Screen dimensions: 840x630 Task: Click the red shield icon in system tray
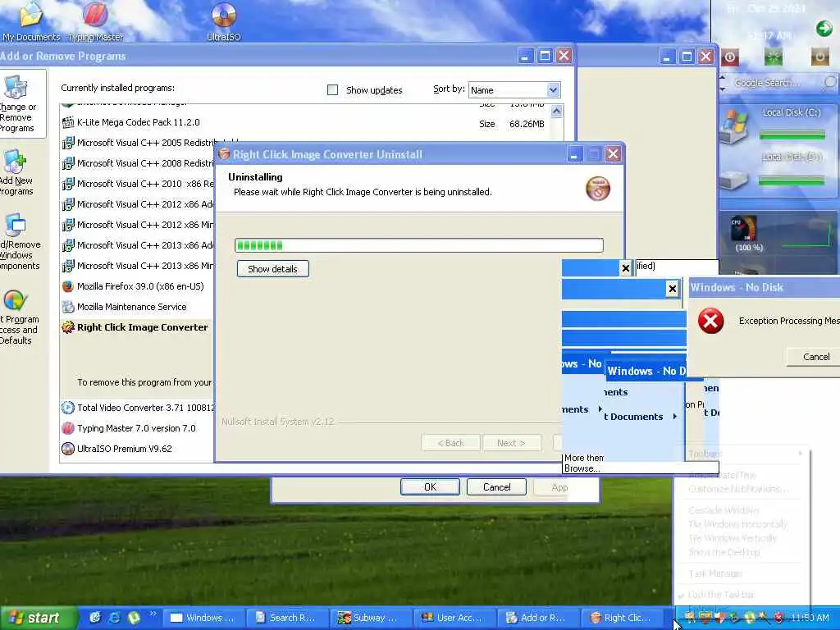pyautogui.click(x=780, y=619)
